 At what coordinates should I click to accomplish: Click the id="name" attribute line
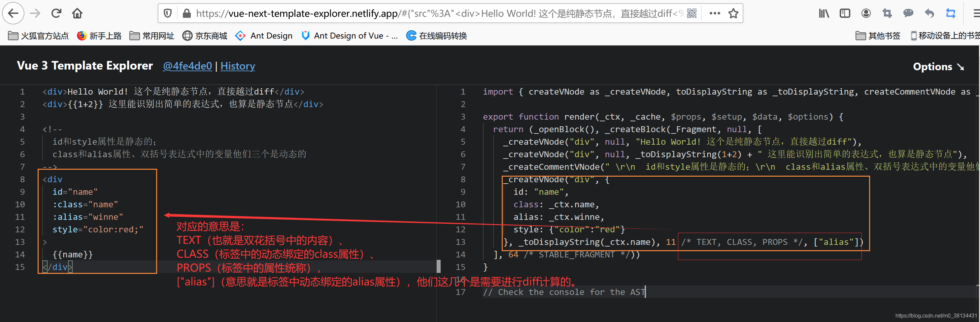coord(75,192)
